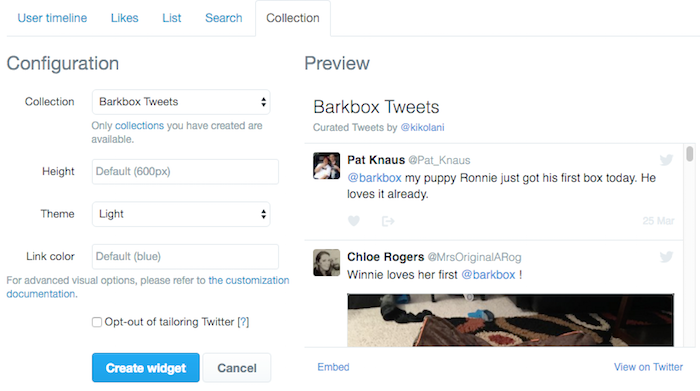Viewport: 700px width, 391px height.
Task: Focus the Height input field
Action: pos(185,171)
